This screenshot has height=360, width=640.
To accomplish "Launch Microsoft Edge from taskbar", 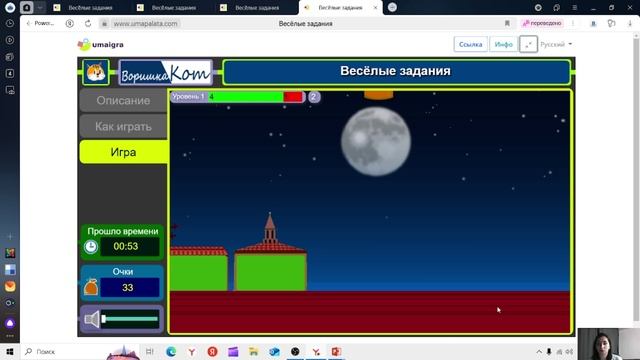I will coord(171,351).
